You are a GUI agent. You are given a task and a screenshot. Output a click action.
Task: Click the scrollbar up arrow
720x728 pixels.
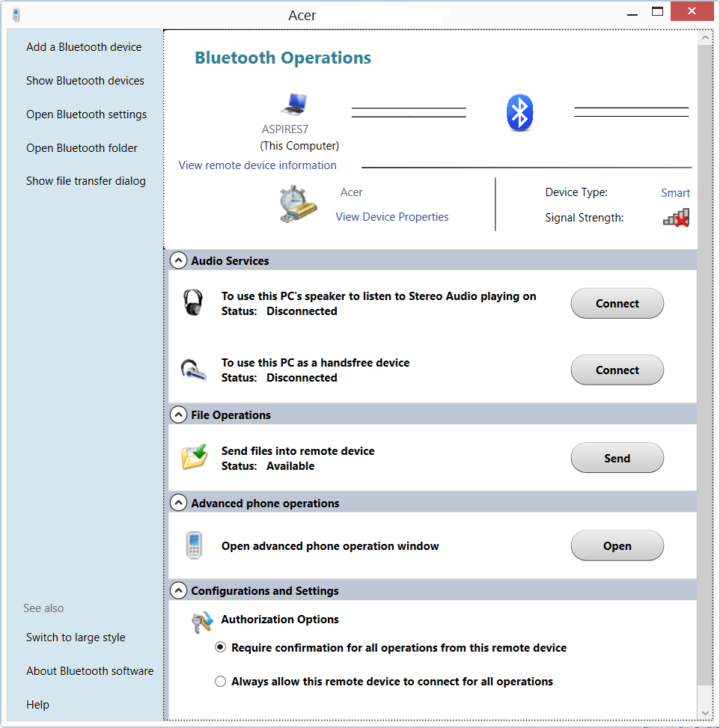coord(705,37)
